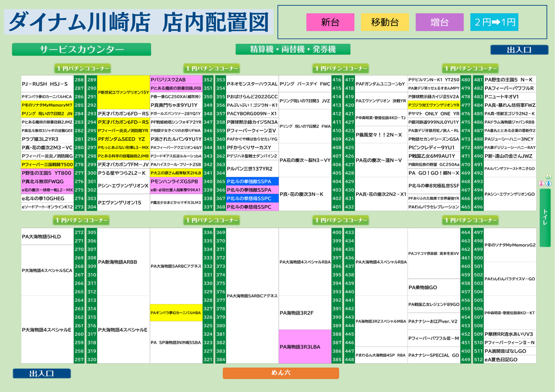Select the P真北斗無双FWQG pink cell
555x392 pixels.
pos(47,181)
